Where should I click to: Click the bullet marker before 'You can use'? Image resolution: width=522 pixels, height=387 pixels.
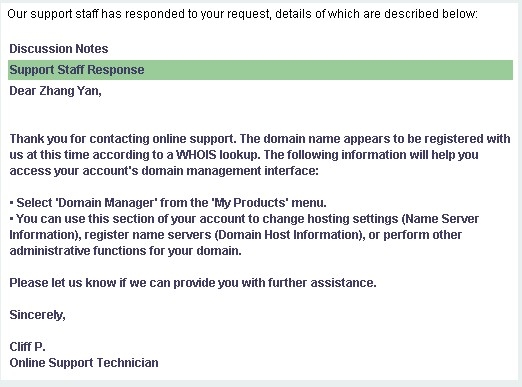12,219
